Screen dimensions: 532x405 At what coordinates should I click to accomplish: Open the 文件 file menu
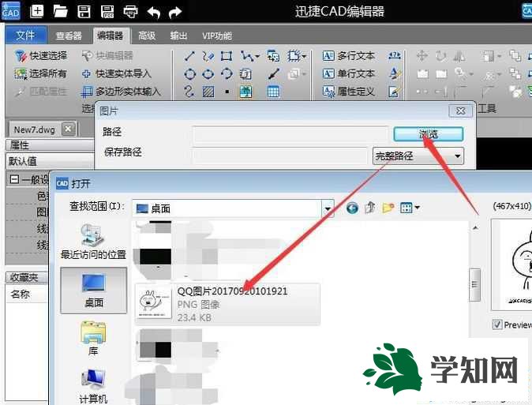(x=25, y=36)
